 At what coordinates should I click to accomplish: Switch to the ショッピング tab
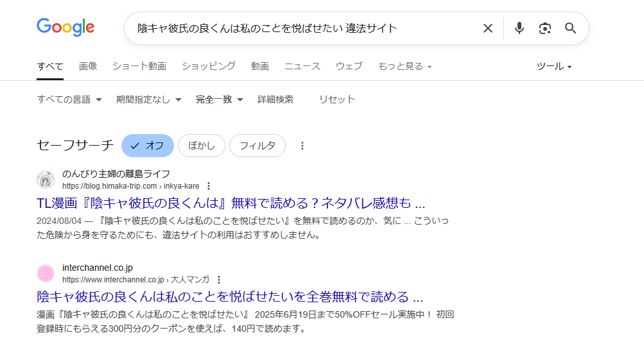pos(209,66)
